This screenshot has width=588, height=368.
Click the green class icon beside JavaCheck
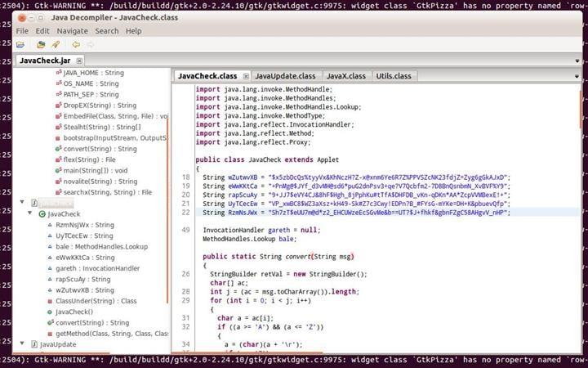[42, 213]
